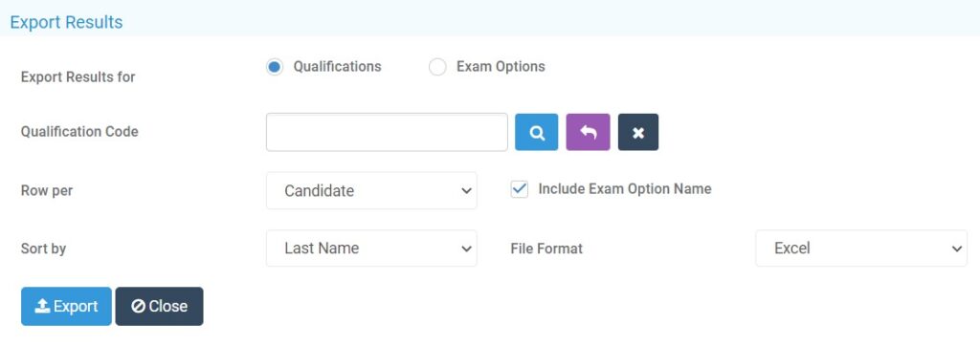Image resolution: width=980 pixels, height=346 pixels.
Task: Click the blue magnifier search icon
Action: click(x=536, y=133)
